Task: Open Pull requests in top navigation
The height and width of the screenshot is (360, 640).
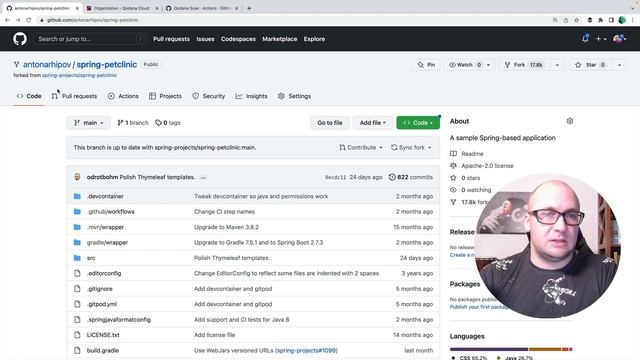Action: [171, 39]
